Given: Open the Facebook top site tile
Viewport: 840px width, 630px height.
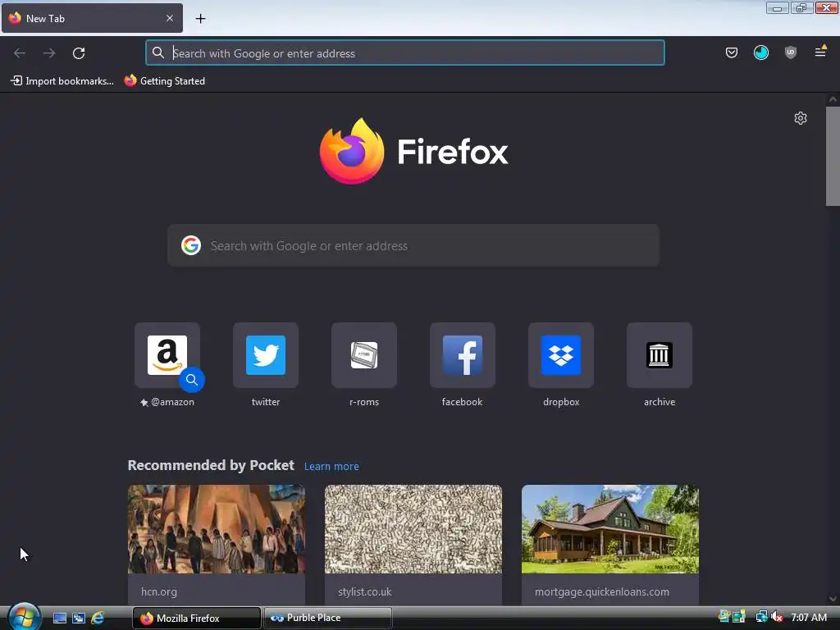Looking at the screenshot, I should click(463, 355).
